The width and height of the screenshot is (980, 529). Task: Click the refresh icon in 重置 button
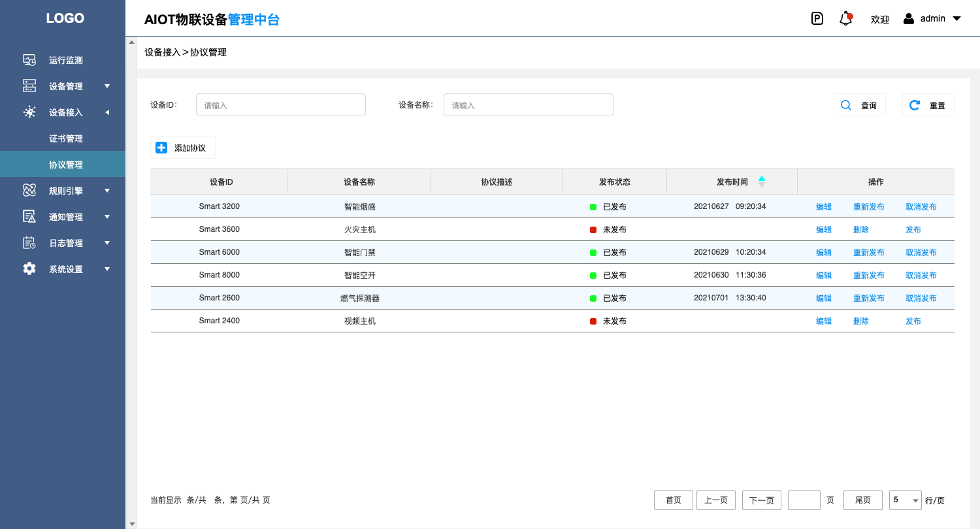point(915,105)
